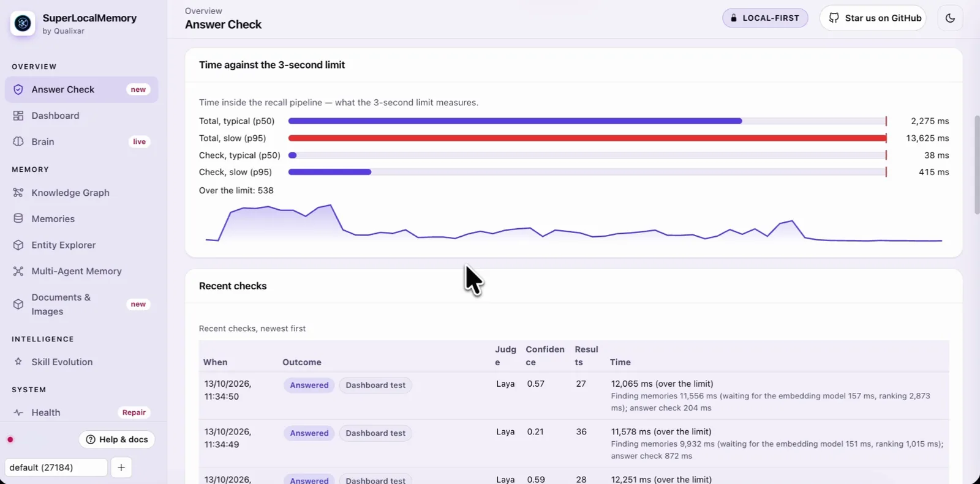Open Multi-Agent Memory page
This screenshot has height=484, width=980.
81,271
